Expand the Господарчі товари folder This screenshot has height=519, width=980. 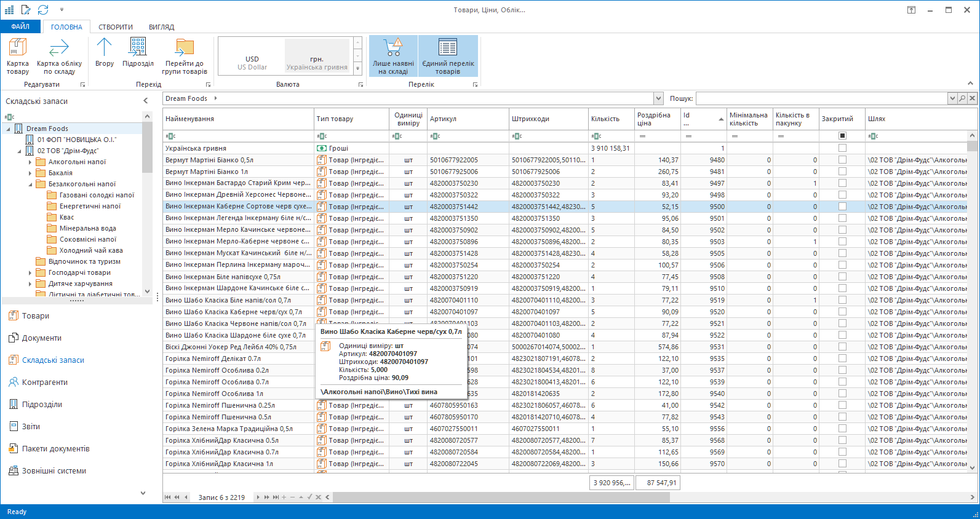(x=30, y=273)
